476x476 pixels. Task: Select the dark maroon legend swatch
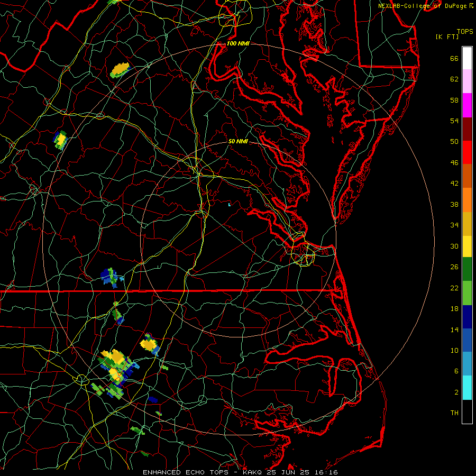[467, 129]
